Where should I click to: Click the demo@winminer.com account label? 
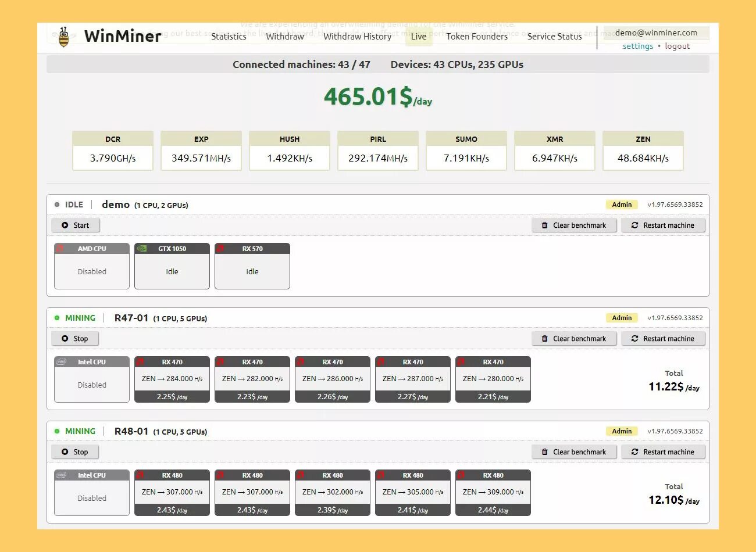pos(656,33)
